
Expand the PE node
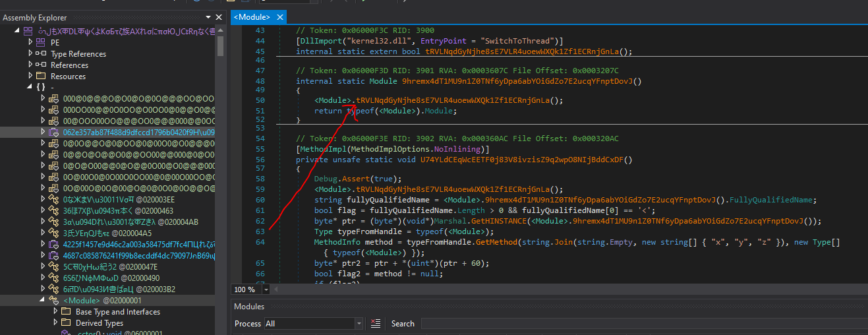pos(31,42)
